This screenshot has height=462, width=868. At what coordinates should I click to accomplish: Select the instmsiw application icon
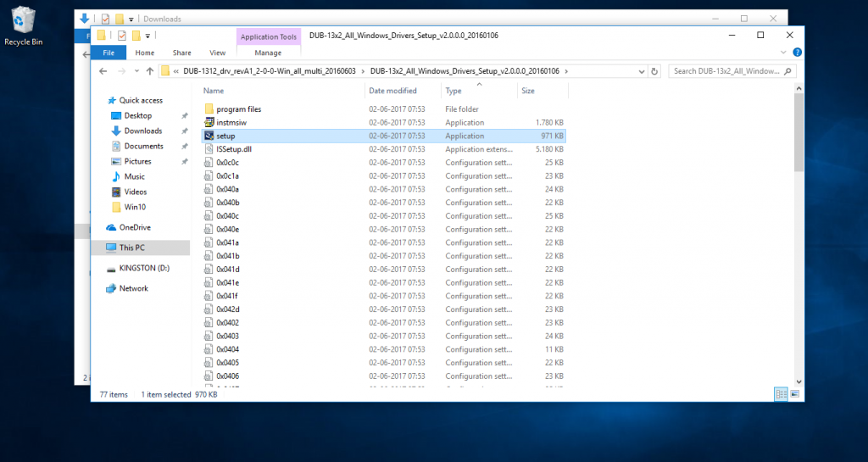pyautogui.click(x=209, y=122)
